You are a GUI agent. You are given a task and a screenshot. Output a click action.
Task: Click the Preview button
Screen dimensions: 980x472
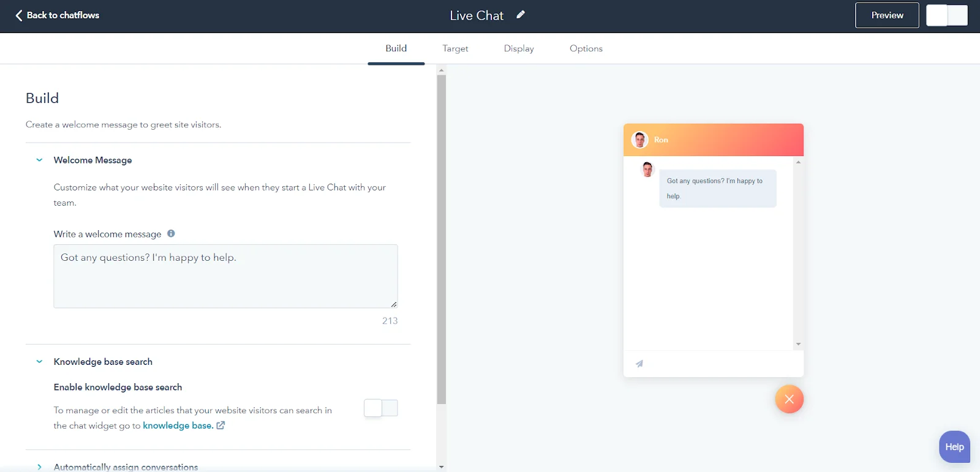(x=887, y=15)
